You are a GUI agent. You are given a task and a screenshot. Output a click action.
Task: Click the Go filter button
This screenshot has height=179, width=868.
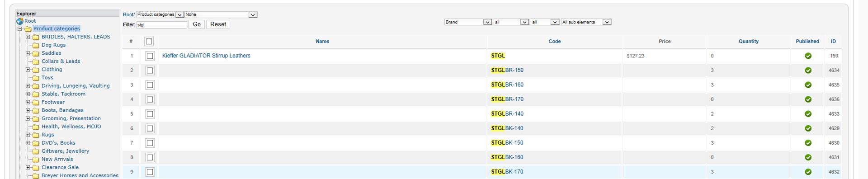click(197, 24)
